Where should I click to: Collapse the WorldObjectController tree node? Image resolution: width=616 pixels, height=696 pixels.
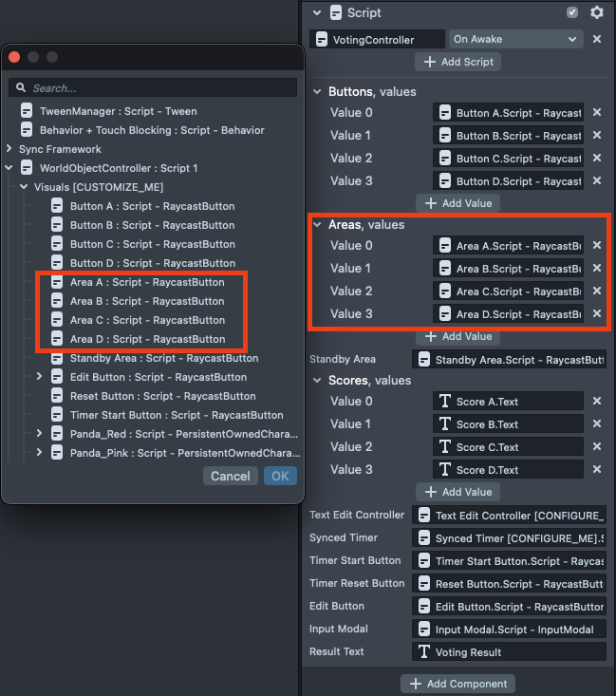coord(9,168)
